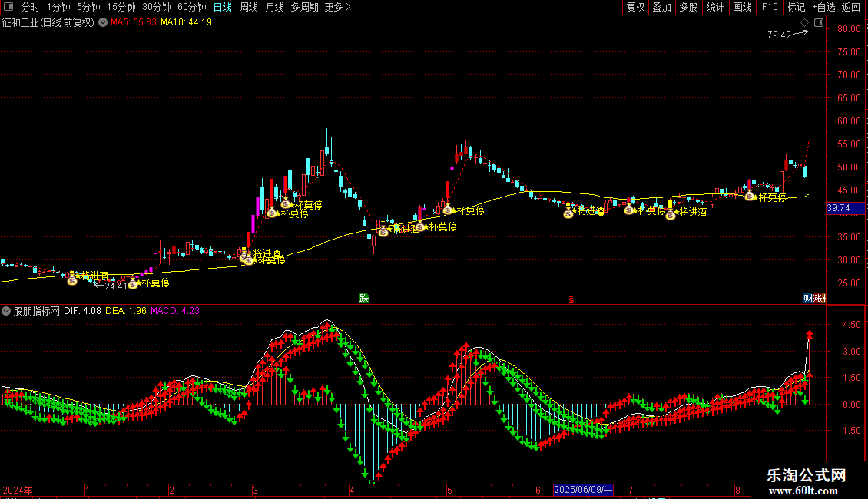Select the 周线 weekly chart tab
The image size is (868, 499).
coord(249,7)
